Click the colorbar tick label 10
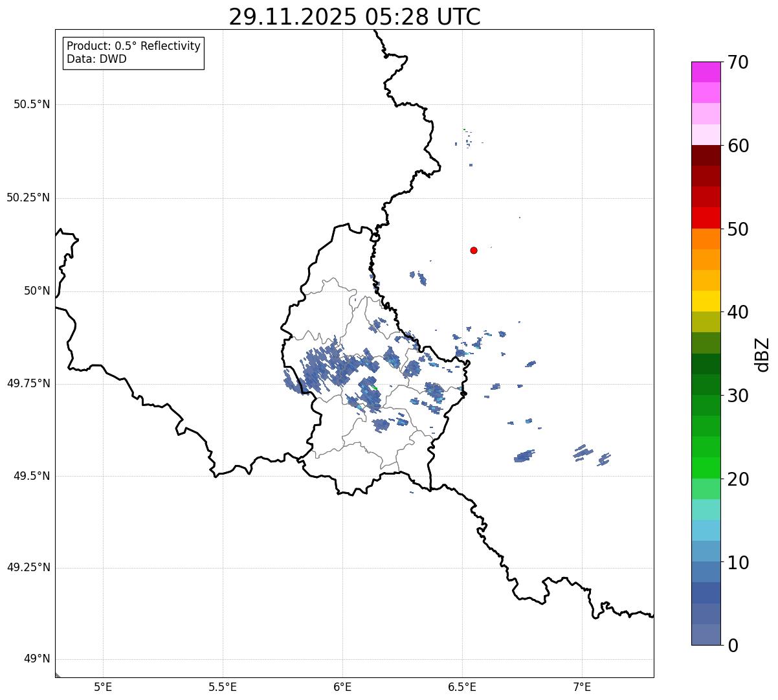 tap(738, 563)
